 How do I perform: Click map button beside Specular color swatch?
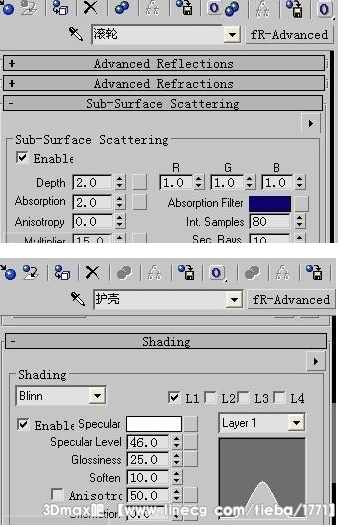pyautogui.click(x=190, y=424)
